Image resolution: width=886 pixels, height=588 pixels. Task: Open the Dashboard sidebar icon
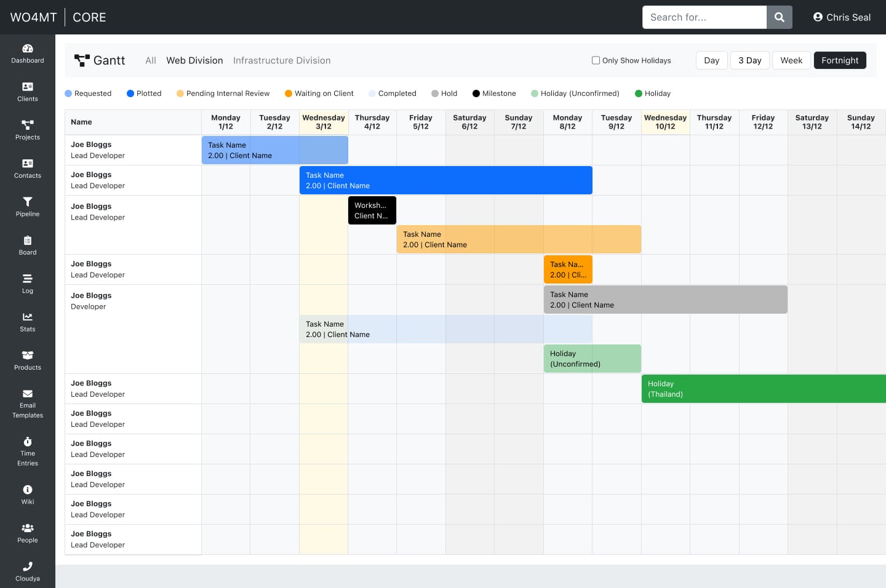click(x=28, y=49)
